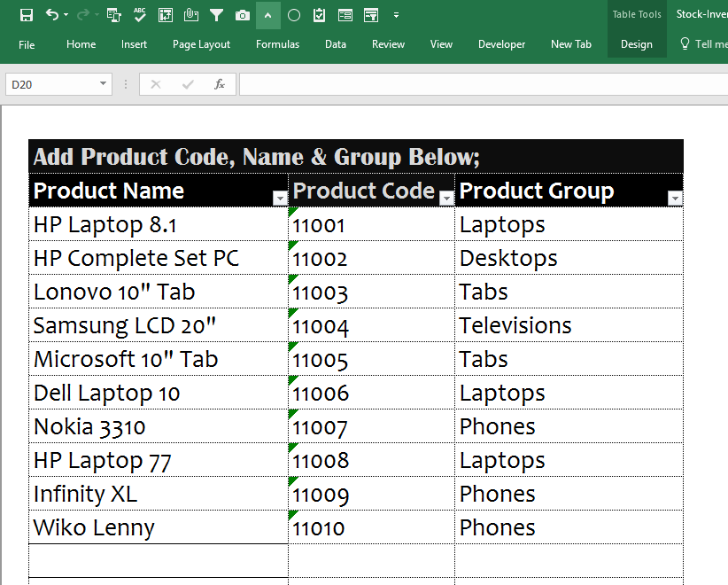Screen dimensions: 728x585
Task: Click inside the formula bar input
Action: 484,84
